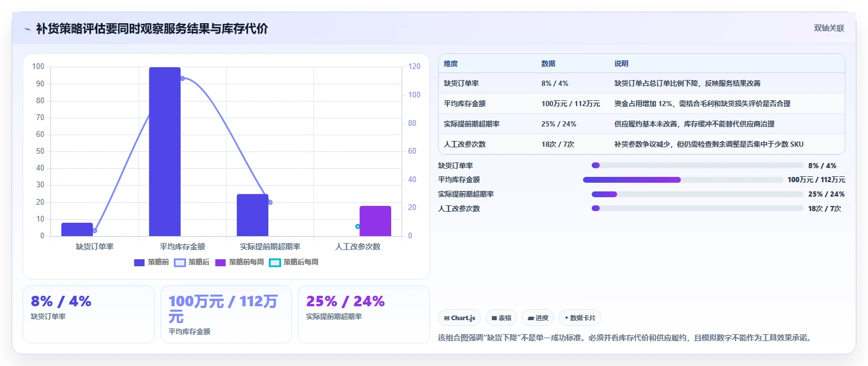Click the line point above 平均库存金额
868x366 pixels.
click(183, 78)
